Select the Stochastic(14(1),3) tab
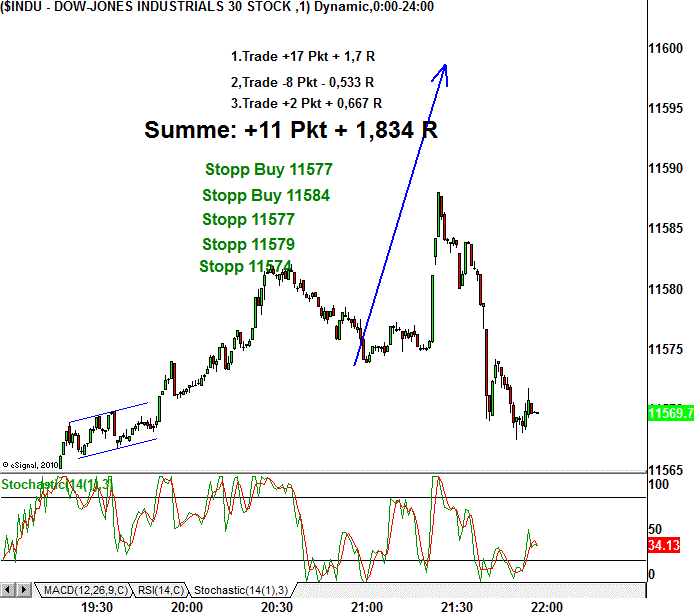Image resolution: width=696 pixels, height=616 pixels. (x=240, y=591)
